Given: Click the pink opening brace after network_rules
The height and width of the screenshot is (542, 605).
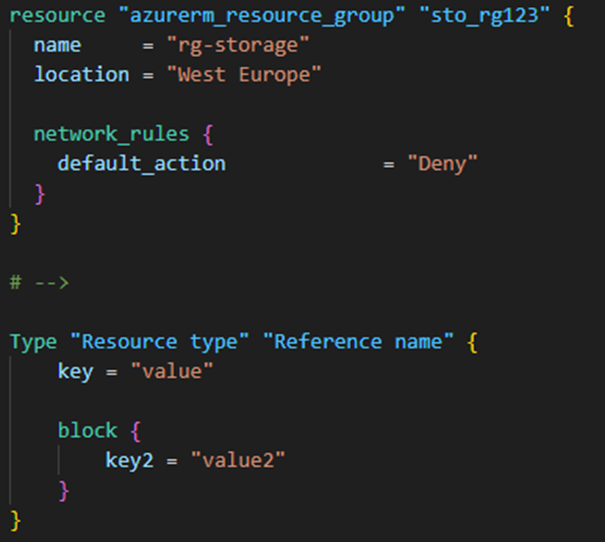Looking at the screenshot, I should click(208, 135).
